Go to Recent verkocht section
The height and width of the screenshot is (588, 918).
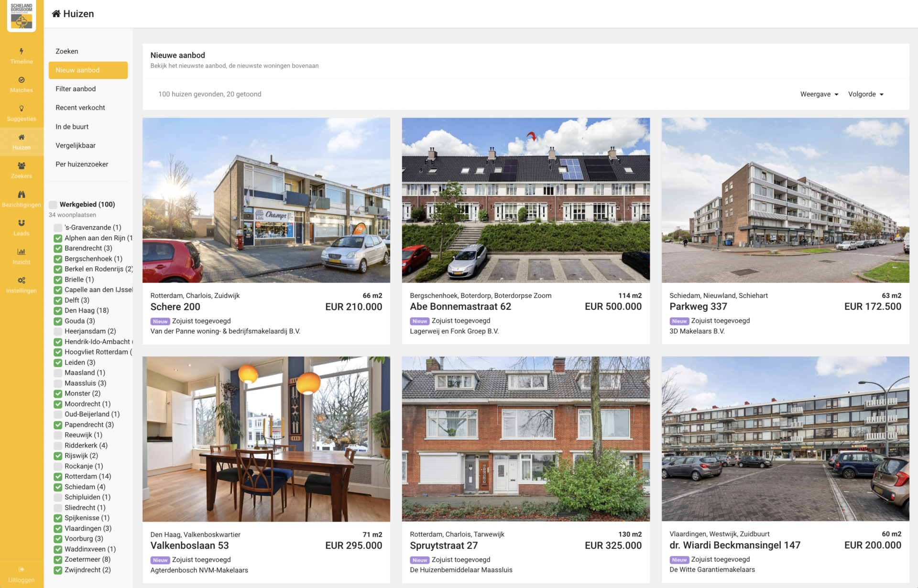pos(80,108)
